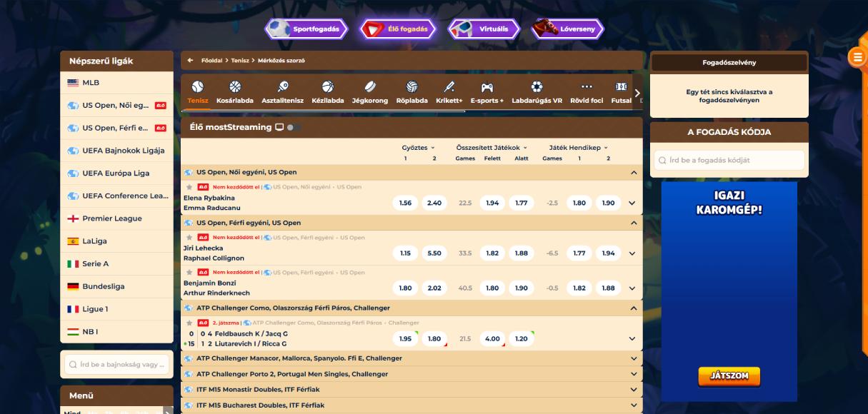Click the Germany flag beside Bundesliga
This screenshot has height=414, width=868.
73,286
